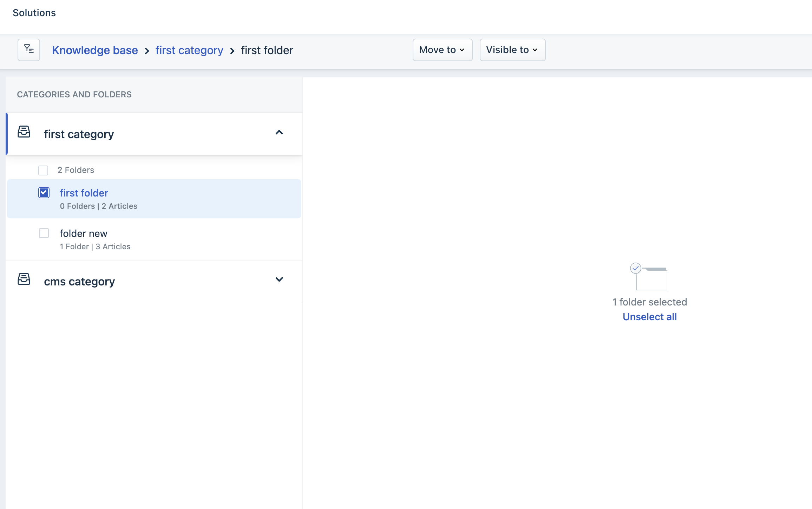Click breadcrumb arrow after Knowledge base
This screenshot has width=812, height=509.
pyautogui.click(x=147, y=51)
